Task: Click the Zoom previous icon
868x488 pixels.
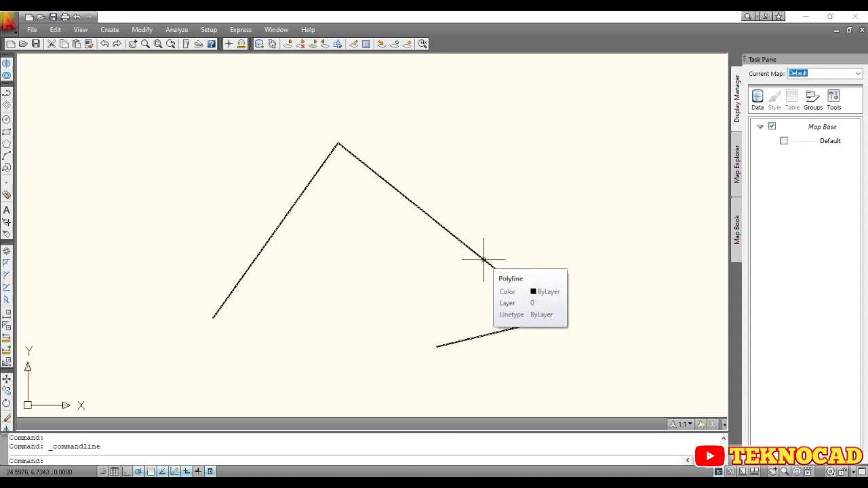Action: [171, 44]
